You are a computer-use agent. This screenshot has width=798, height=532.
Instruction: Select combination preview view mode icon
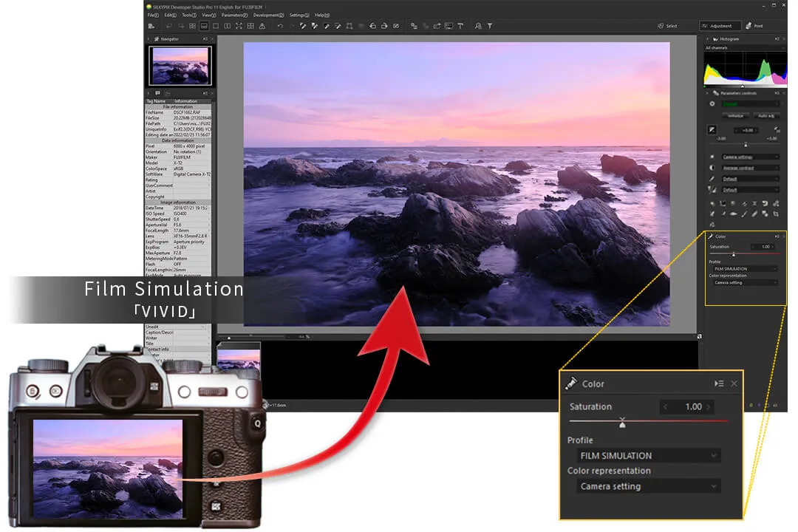(x=204, y=26)
